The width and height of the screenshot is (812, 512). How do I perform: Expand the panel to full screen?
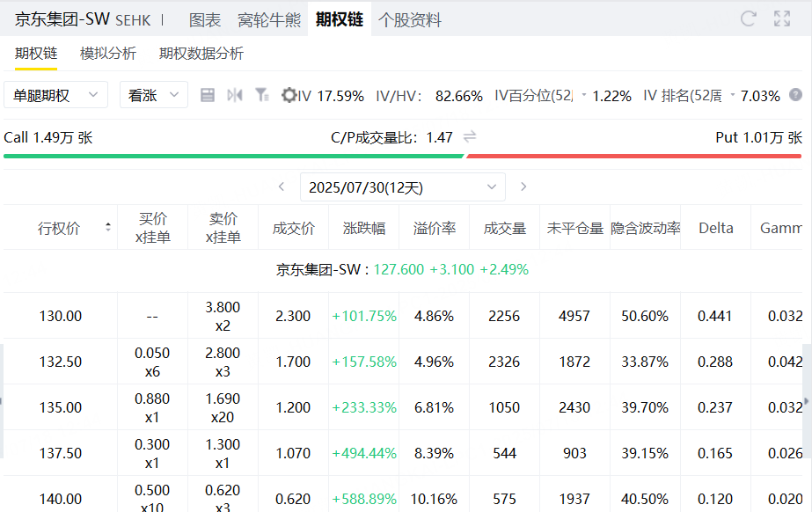coord(782,19)
